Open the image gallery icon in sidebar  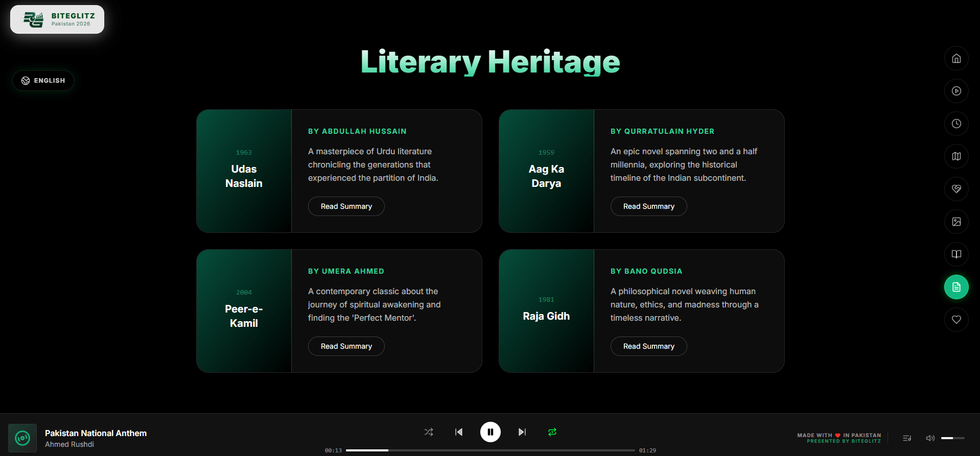coord(956,222)
